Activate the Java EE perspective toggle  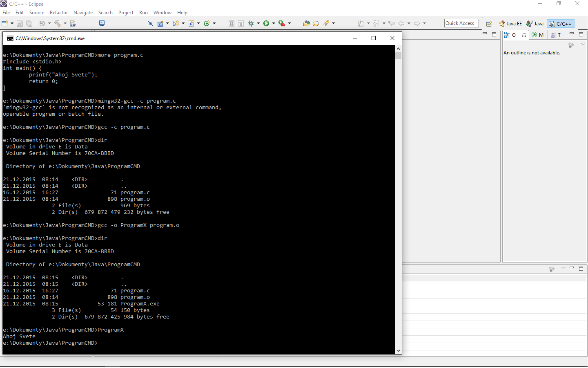pos(510,23)
